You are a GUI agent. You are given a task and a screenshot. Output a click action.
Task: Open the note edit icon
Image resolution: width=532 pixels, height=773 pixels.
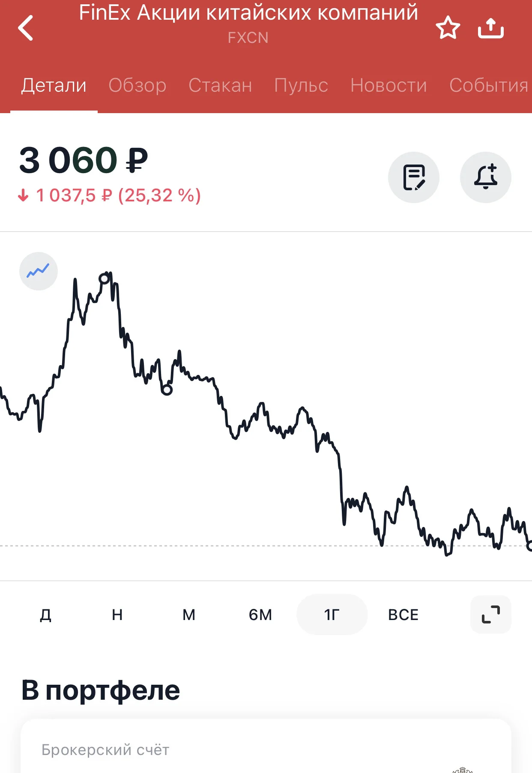[x=414, y=177]
